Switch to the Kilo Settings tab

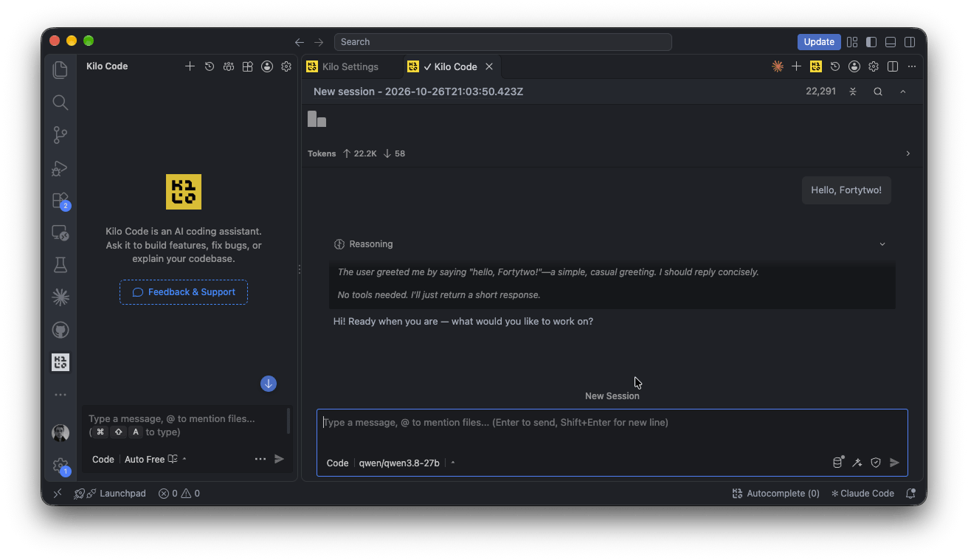(350, 66)
